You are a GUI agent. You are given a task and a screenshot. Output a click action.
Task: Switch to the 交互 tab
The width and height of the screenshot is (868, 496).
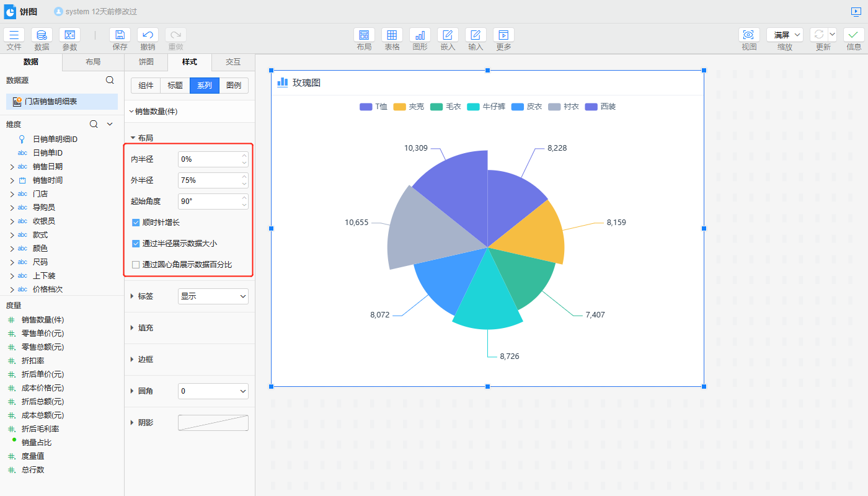233,62
